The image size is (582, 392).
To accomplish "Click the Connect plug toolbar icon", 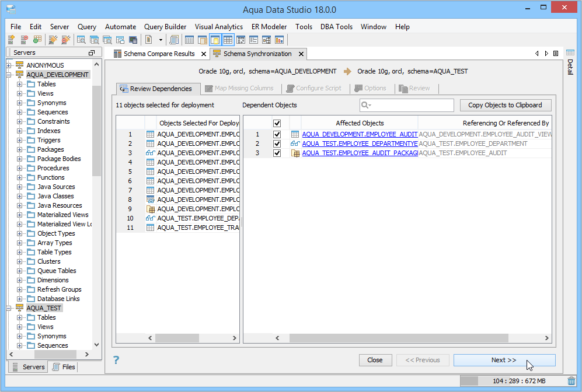I will tap(53, 40).
